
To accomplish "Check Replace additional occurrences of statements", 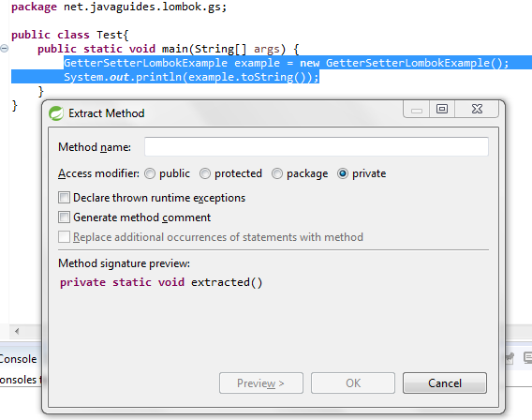I will [x=64, y=236].
